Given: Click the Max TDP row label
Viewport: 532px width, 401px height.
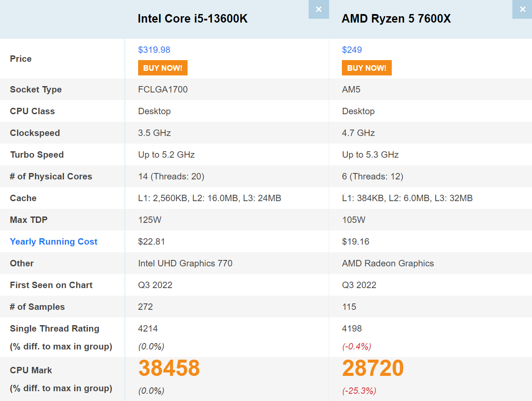Looking at the screenshot, I should (29, 220).
